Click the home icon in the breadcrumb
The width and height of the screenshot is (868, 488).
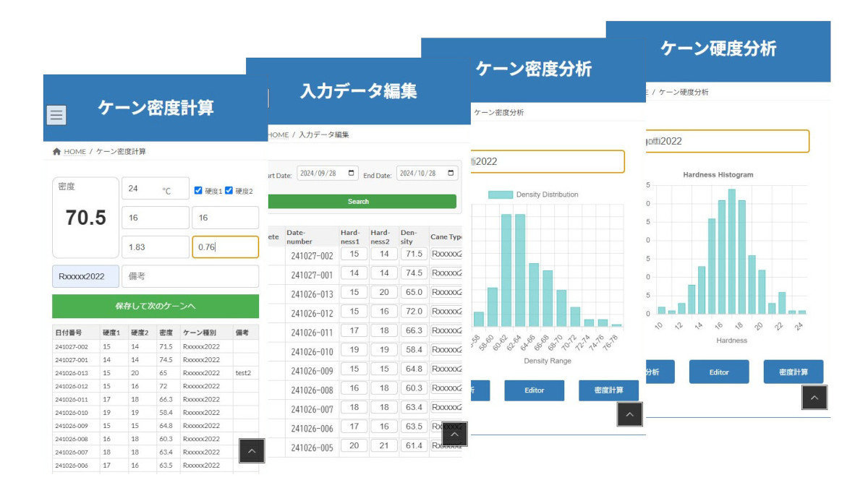(56, 152)
